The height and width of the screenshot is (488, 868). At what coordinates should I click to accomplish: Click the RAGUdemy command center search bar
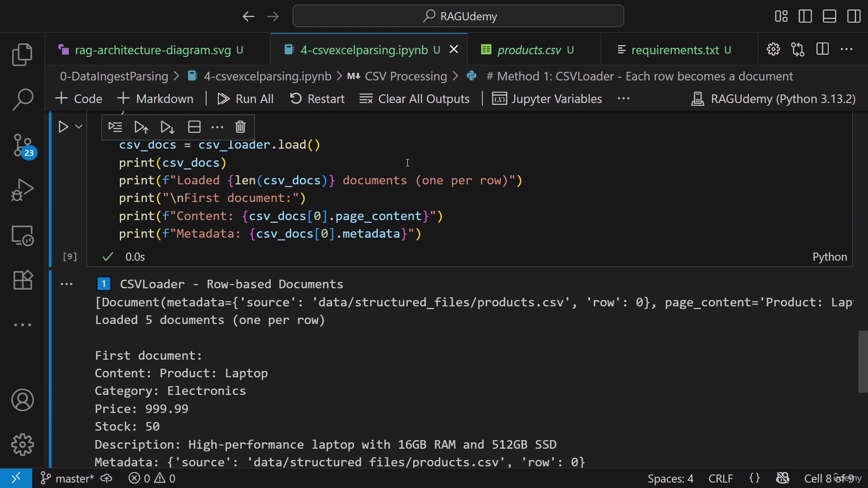pyautogui.click(x=458, y=16)
